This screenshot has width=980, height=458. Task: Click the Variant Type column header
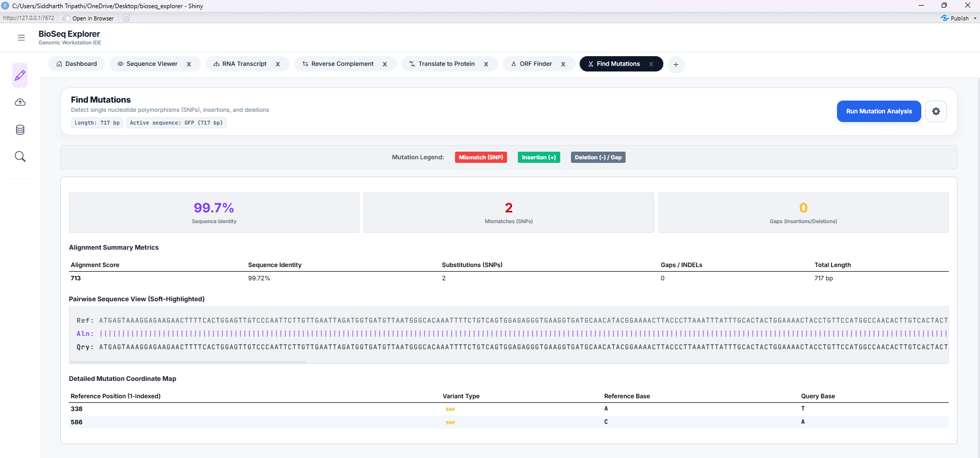click(461, 396)
